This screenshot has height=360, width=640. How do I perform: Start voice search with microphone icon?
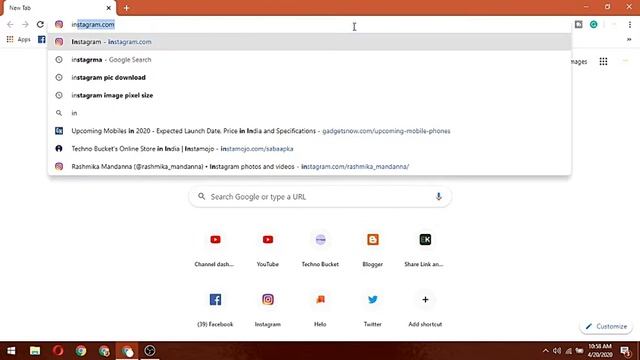(438, 197)
